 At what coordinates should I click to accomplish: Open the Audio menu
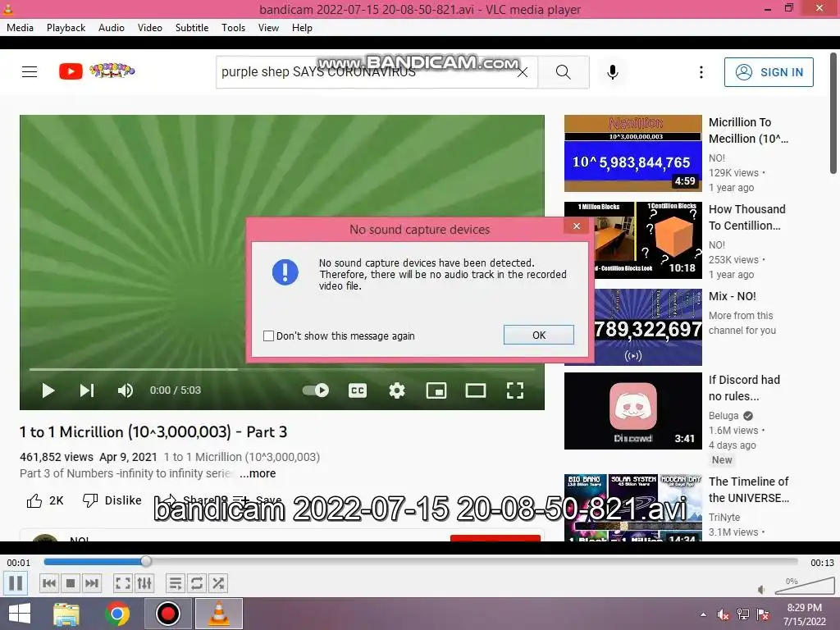(112, 28)
